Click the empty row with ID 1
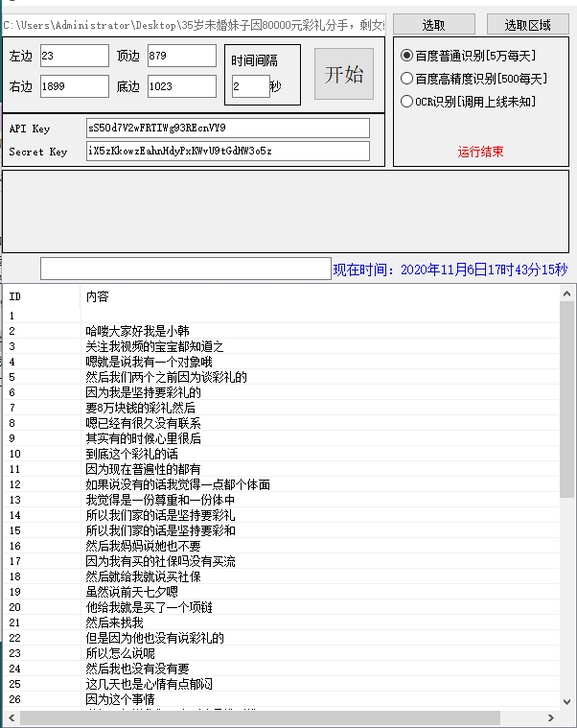The width and height of the screenshot is (577, 728). pyautogui.click(x=281, y=316)
